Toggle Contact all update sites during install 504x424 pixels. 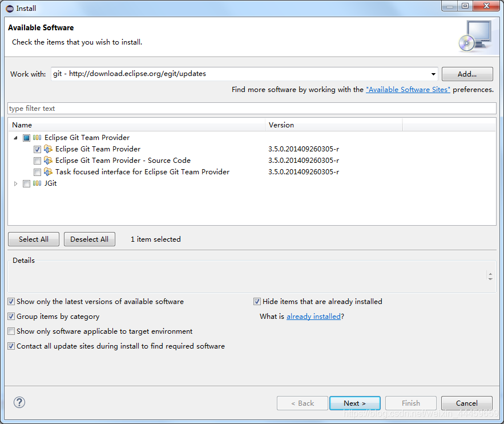tap(11, 346)
